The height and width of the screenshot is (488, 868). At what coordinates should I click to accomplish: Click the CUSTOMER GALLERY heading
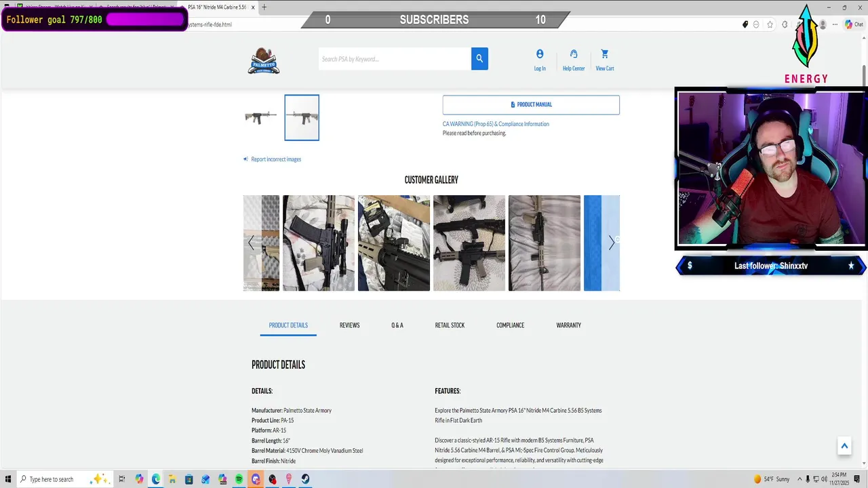point(431,180)
